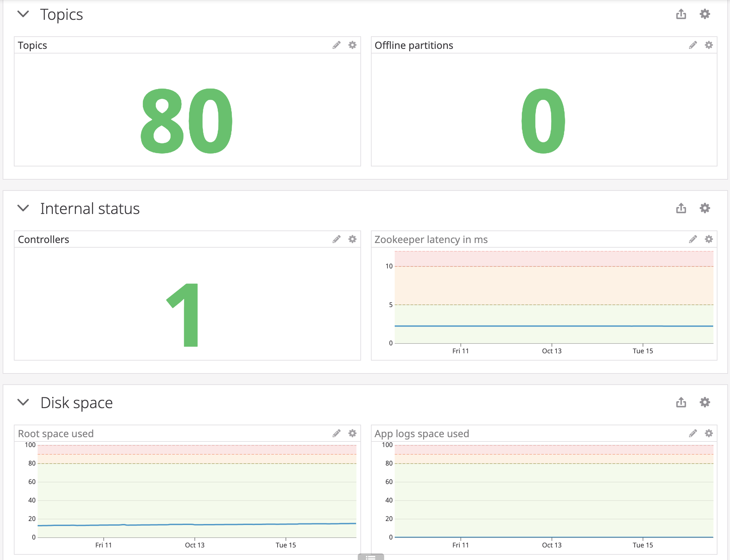Open gear settings for Controllers widget

click(x=352, y=239)
